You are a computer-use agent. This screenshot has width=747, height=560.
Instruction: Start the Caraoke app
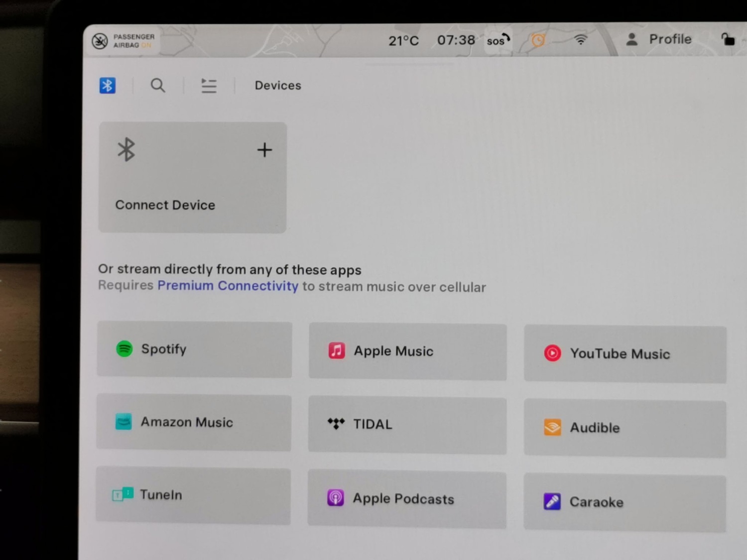(x=624, y=503)
